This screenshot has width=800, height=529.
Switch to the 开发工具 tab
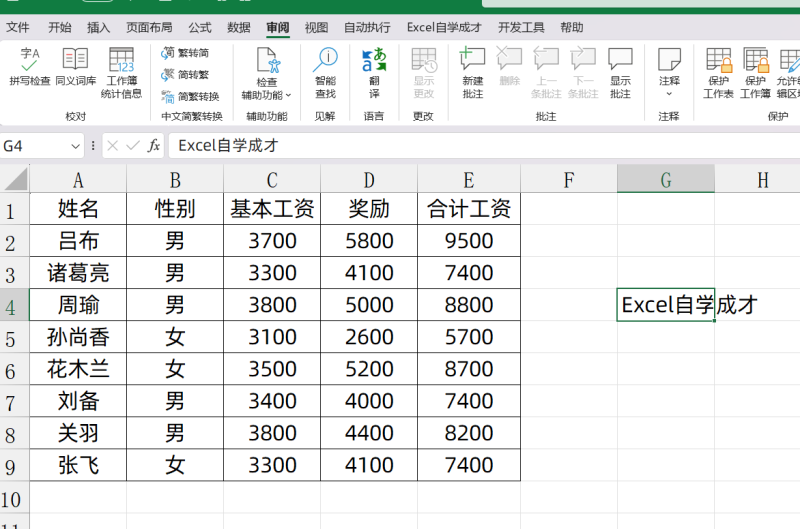(521, 27)
